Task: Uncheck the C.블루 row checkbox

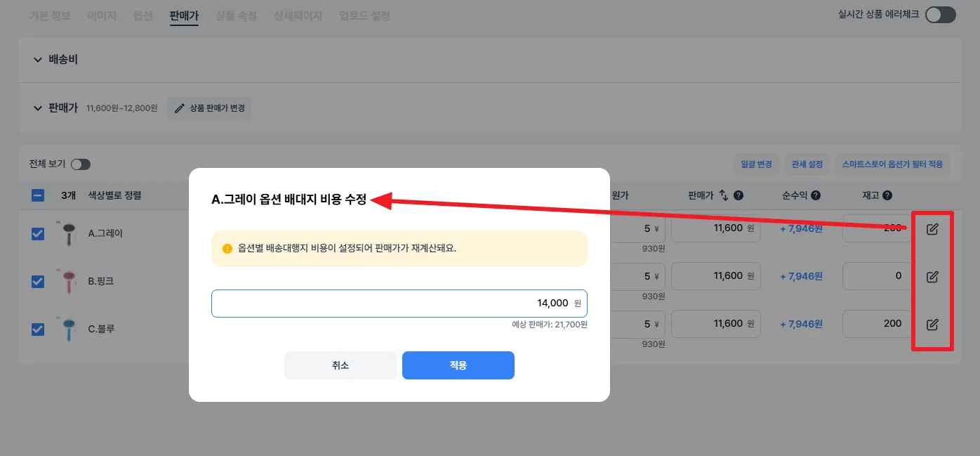Action: pos(38,329)
